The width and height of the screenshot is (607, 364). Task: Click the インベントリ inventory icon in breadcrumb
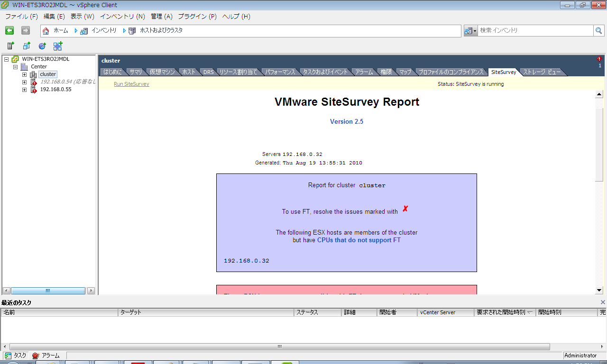pyautogui.click(x=84, y=31)
